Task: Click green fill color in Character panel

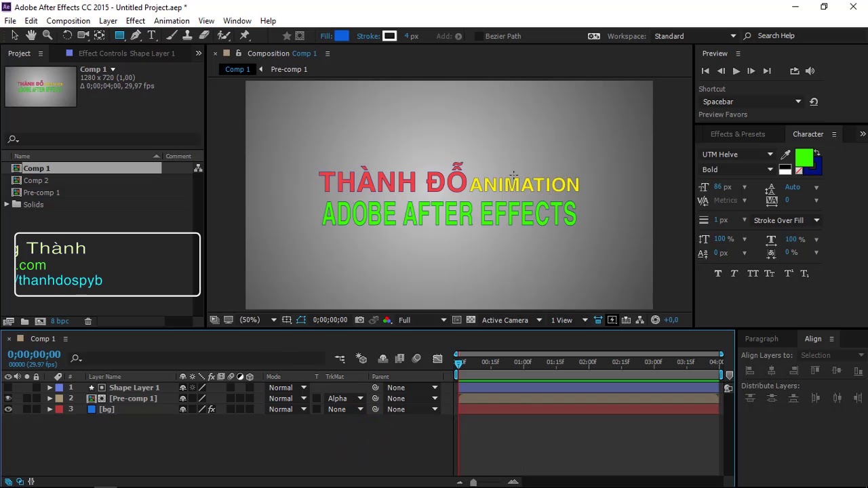Action: (804, 158)
